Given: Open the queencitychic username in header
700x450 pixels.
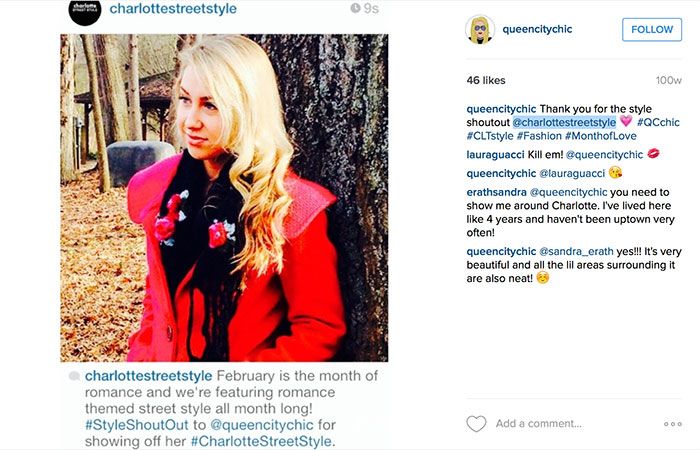Looking at the screenshot, I should point(537,29).
